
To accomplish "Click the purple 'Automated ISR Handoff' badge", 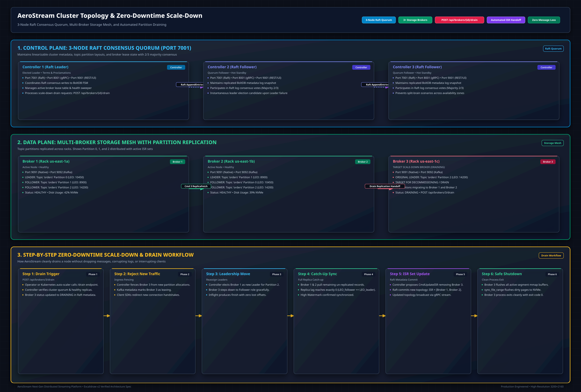I will [x=506, y=20].
